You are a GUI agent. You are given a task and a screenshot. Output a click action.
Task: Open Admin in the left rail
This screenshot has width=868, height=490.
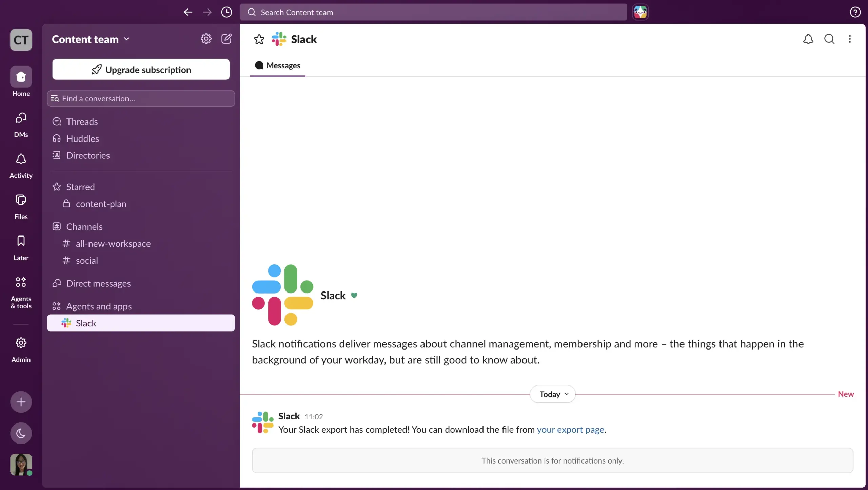21,350
